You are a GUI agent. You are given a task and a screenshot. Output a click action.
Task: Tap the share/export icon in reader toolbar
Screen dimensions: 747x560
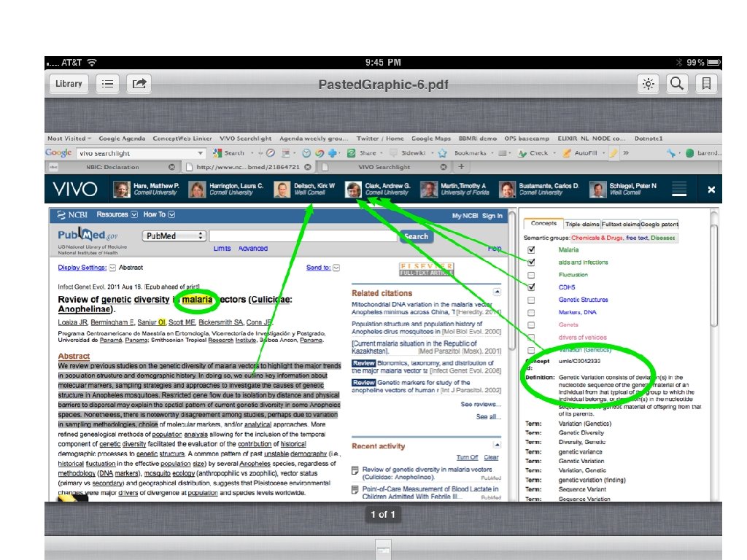[139, 84]
